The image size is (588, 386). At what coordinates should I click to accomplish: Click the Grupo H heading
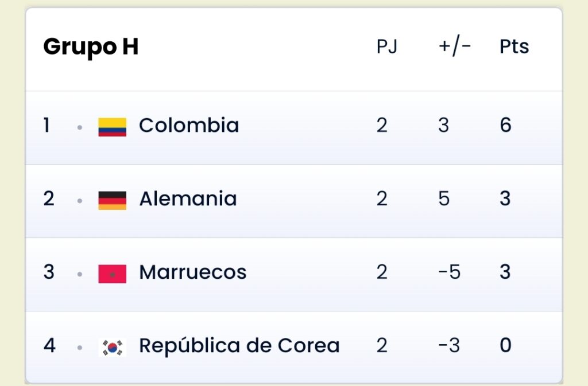click(x=91, y=47)
